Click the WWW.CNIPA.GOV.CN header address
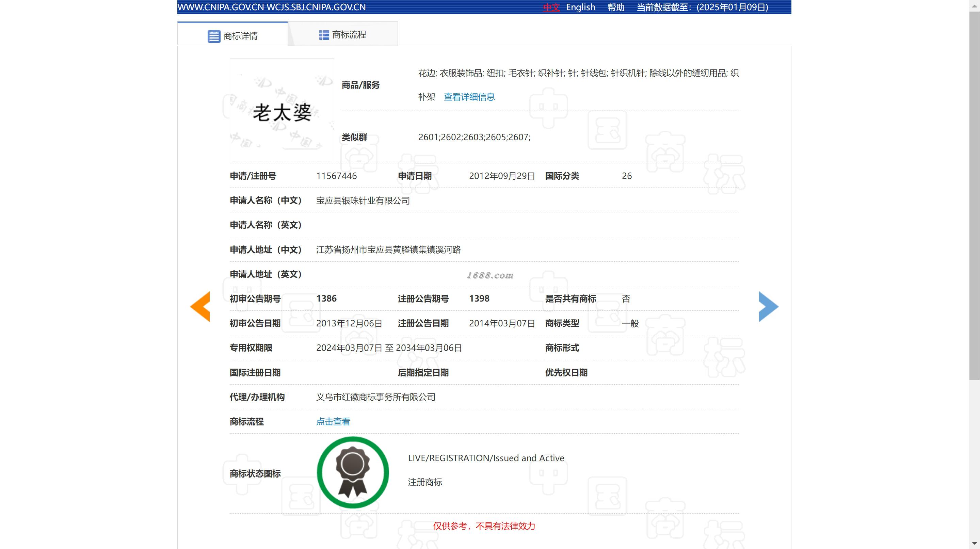Viewport: 980px width, 549px height. pos(220,7)
